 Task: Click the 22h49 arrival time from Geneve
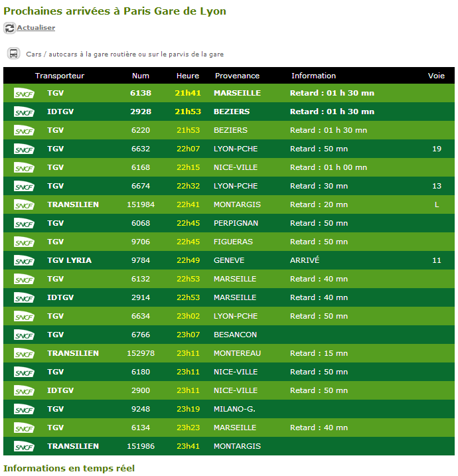188,260
